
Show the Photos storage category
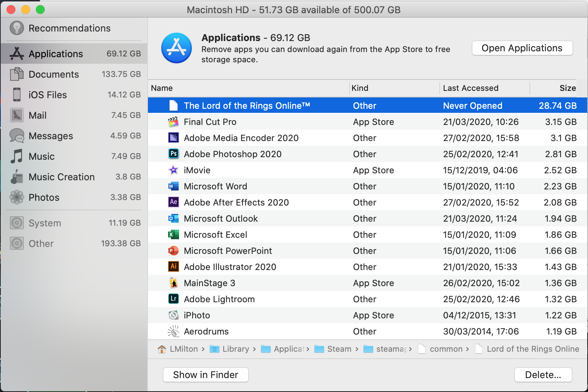74,197
